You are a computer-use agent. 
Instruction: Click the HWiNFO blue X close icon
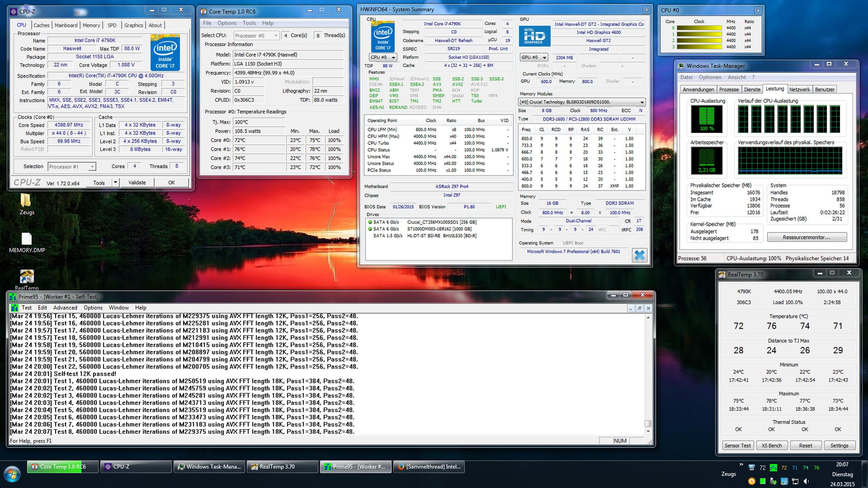tap(639, 256)
